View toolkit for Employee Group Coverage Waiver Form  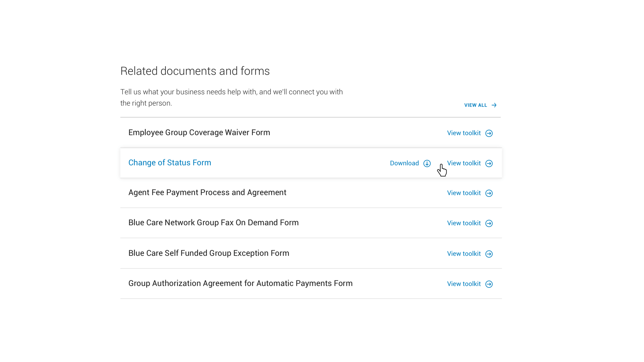coord(464,133)
